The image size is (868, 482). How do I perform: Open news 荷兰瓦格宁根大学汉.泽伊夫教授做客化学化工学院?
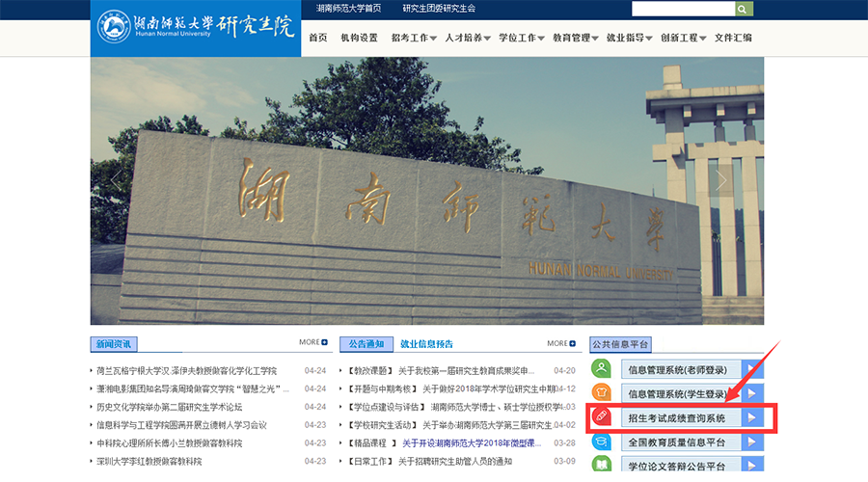(x=186, y=371)
